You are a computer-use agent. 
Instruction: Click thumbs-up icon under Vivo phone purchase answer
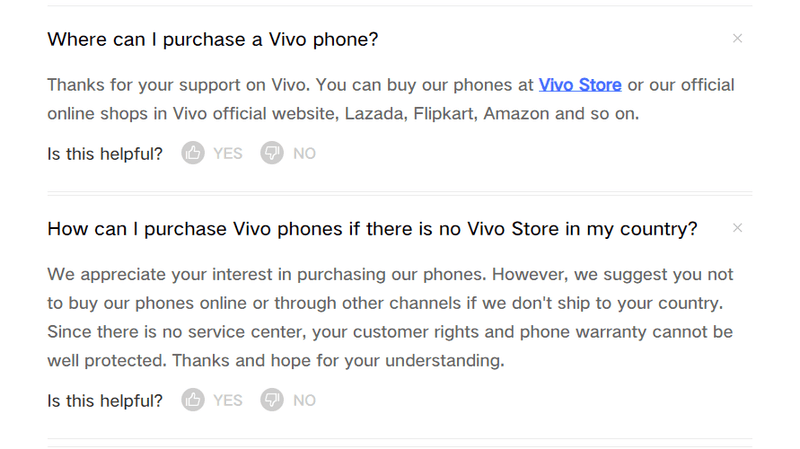(x=193, y=153)
